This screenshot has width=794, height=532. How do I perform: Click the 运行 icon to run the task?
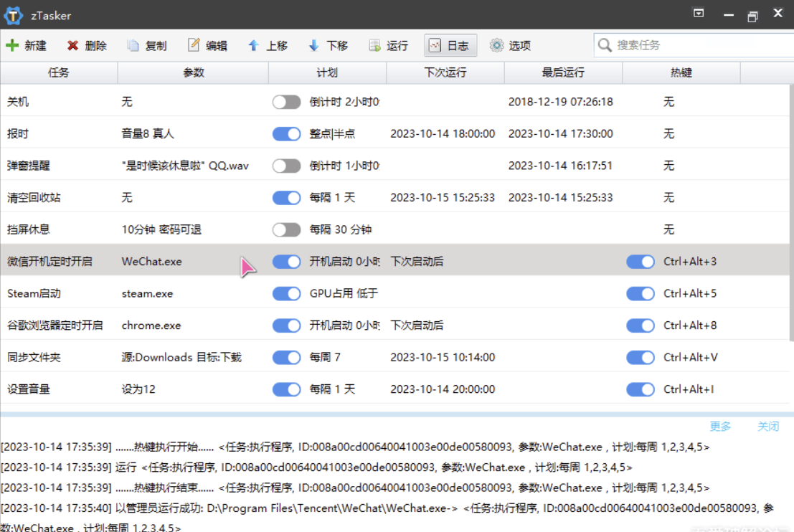(x=374, y=45)
